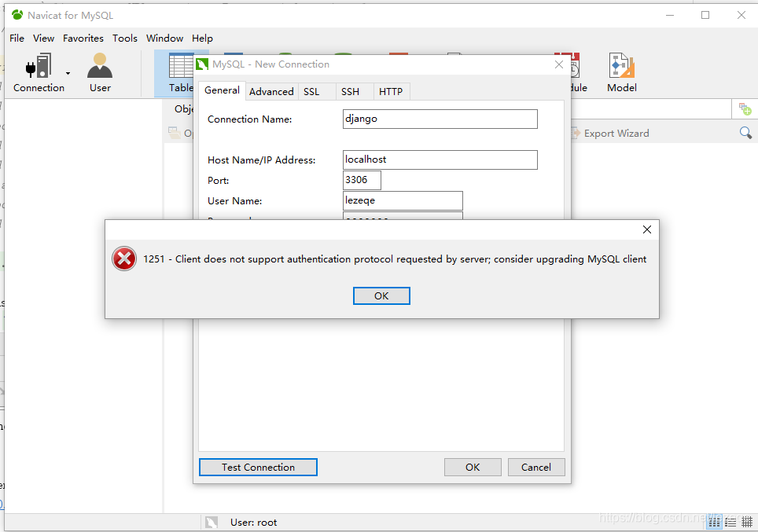The height and width of the screenshot is (532, 758).
Task: Open the Model designer
Action: click(x=620, y=67)
